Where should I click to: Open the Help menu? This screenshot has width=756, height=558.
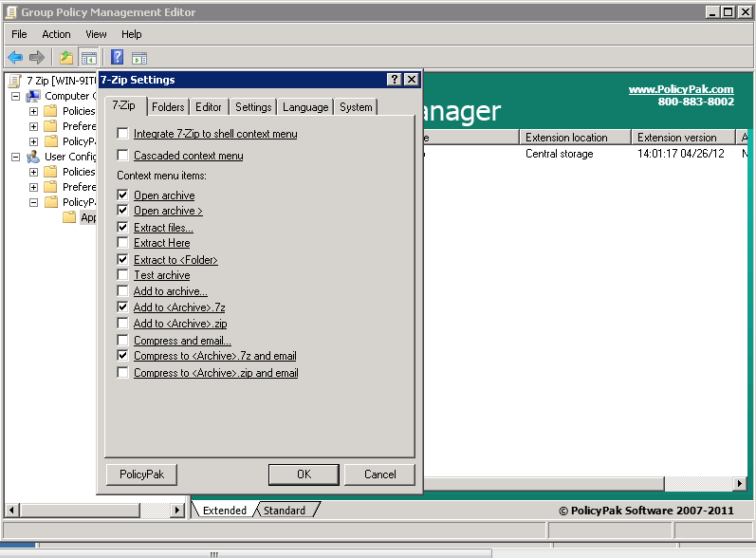(x=132, y=34)
